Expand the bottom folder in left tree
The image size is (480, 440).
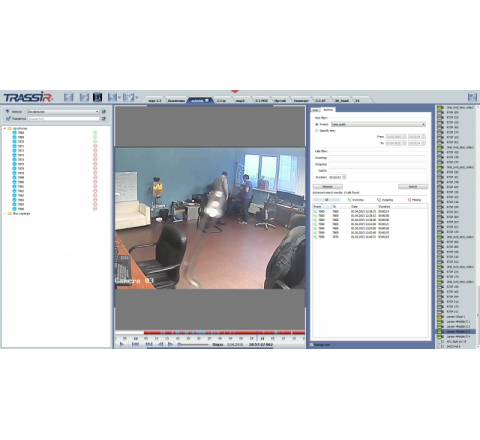tap(5, 213)
